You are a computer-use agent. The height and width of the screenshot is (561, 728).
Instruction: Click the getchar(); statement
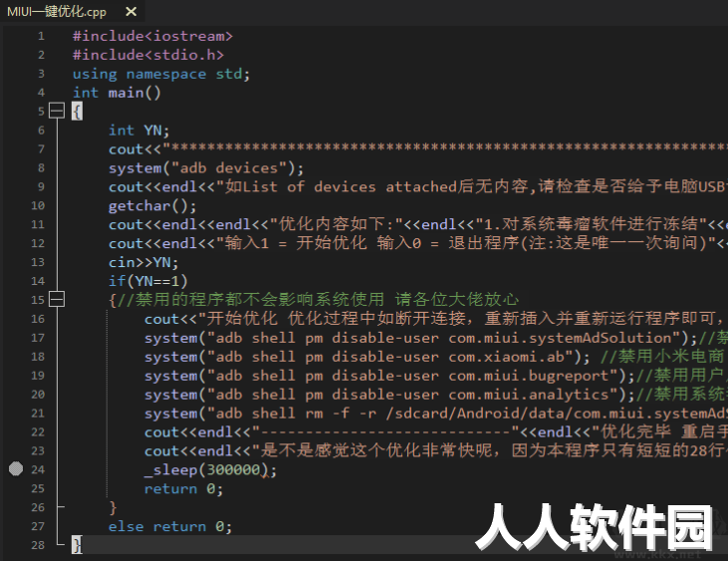pyautogui.click(x=152, y=205)
